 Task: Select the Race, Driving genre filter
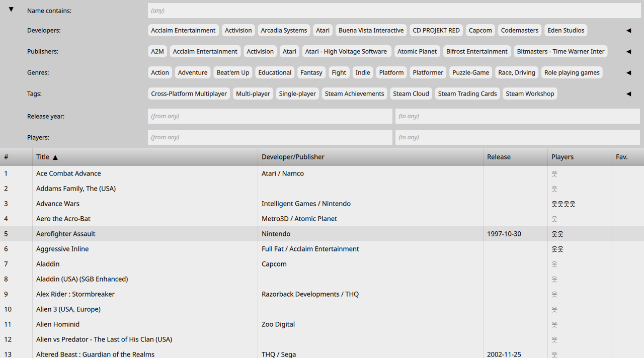click(x=517, y=72)
